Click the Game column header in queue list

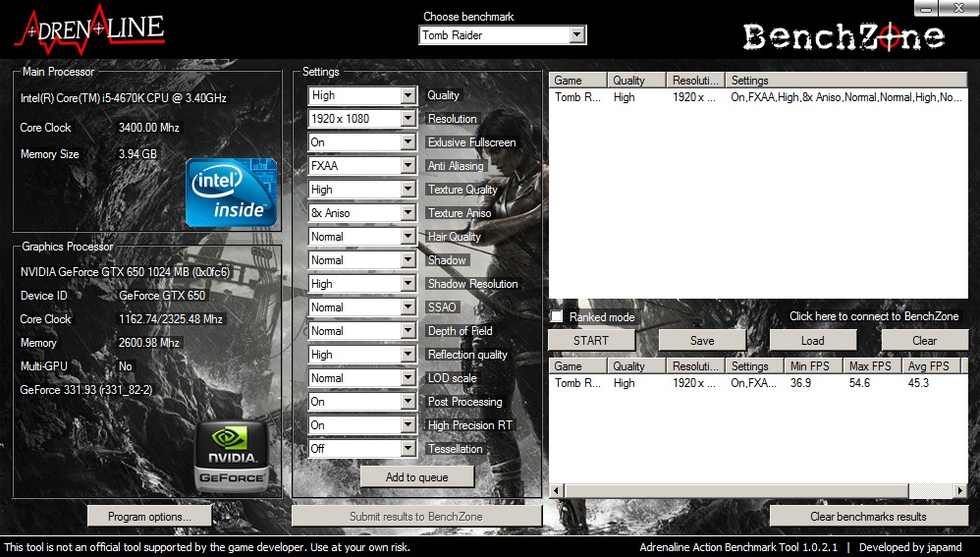pos(578,80)
